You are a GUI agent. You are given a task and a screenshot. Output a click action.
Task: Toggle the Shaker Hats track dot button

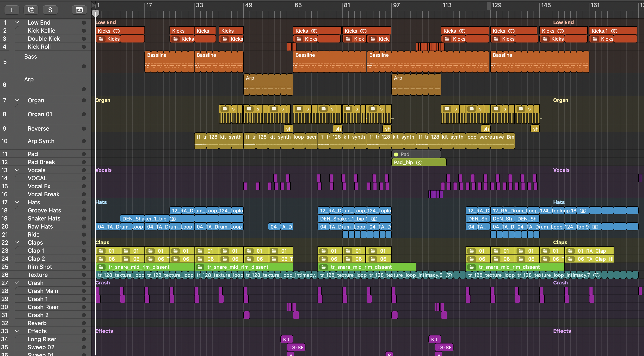click(x=84, y=218)
